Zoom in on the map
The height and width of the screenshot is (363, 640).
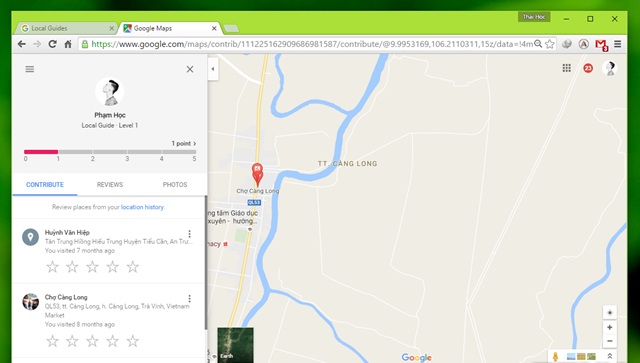coord(609,327)
